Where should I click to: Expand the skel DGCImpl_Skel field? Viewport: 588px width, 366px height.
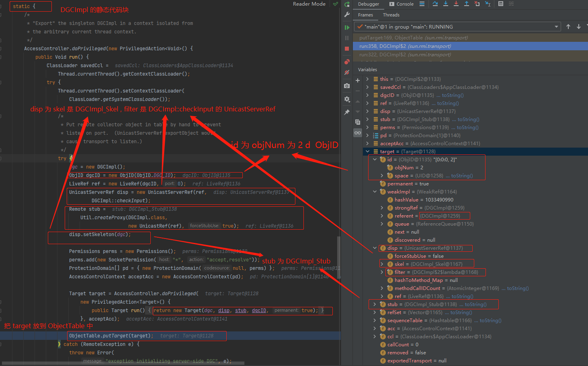point(382,264)
